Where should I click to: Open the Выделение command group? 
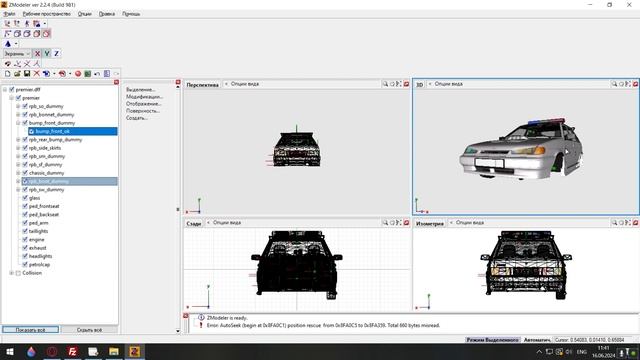pyautogui.click(x=140, y=89)
